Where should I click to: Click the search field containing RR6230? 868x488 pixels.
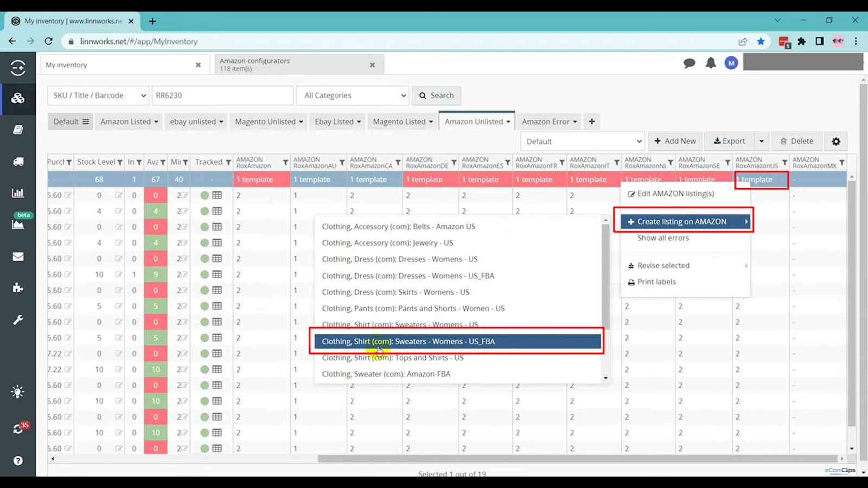pyautogui.click(x=222, y=95)
